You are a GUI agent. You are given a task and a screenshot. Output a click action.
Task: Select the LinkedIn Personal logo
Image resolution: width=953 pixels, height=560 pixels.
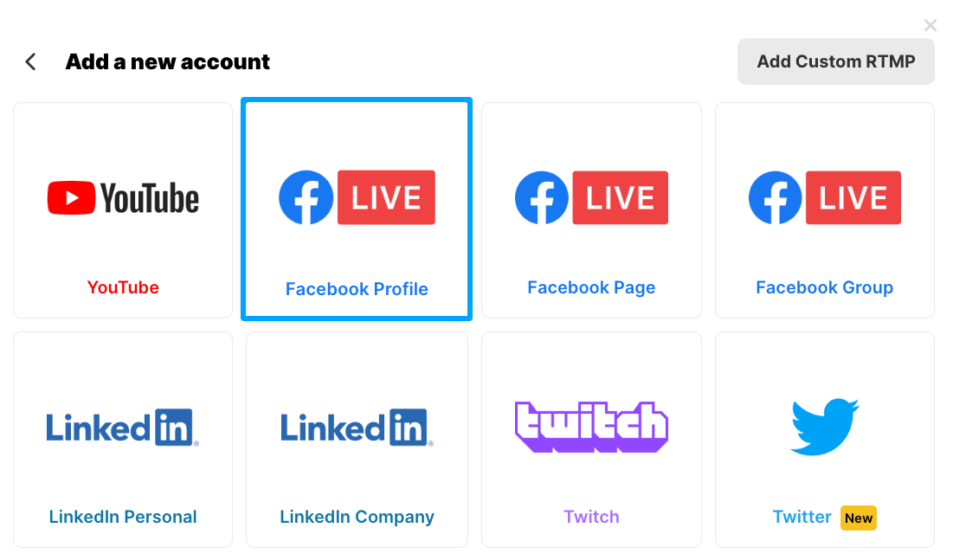[122, 426]
